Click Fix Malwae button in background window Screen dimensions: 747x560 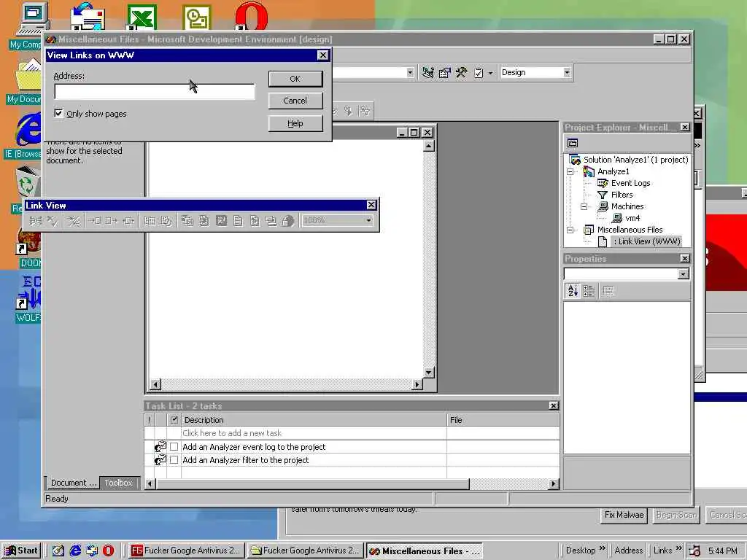(x=624, y=515)
